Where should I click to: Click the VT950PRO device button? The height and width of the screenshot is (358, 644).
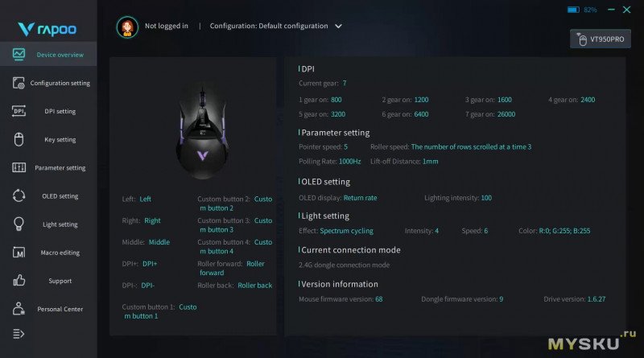(x=601, y=39)
